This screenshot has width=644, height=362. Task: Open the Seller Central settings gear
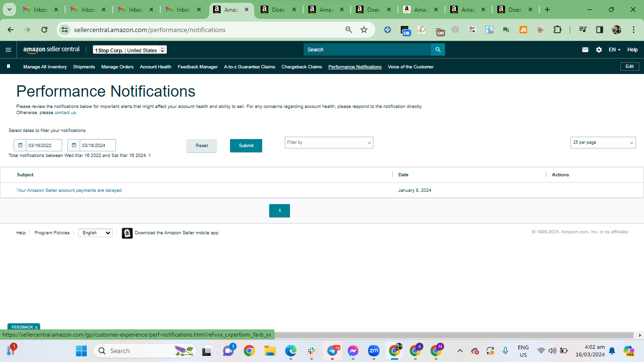point(599,49)
